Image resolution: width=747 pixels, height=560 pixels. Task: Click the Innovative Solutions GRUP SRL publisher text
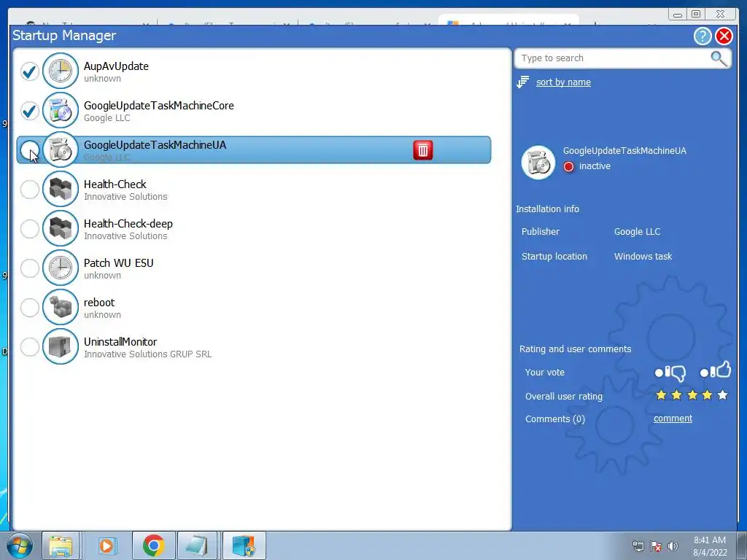(x=147, y=354)
